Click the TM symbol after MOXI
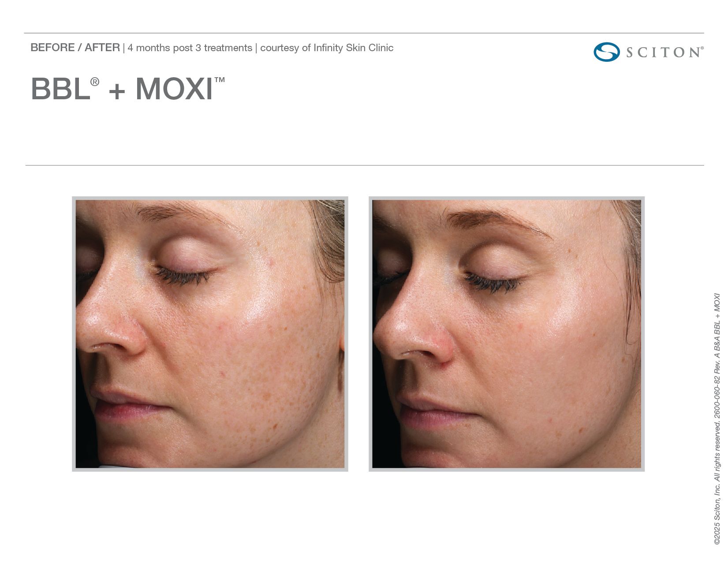This screenshot has height=563, width=728. [220, 80]
